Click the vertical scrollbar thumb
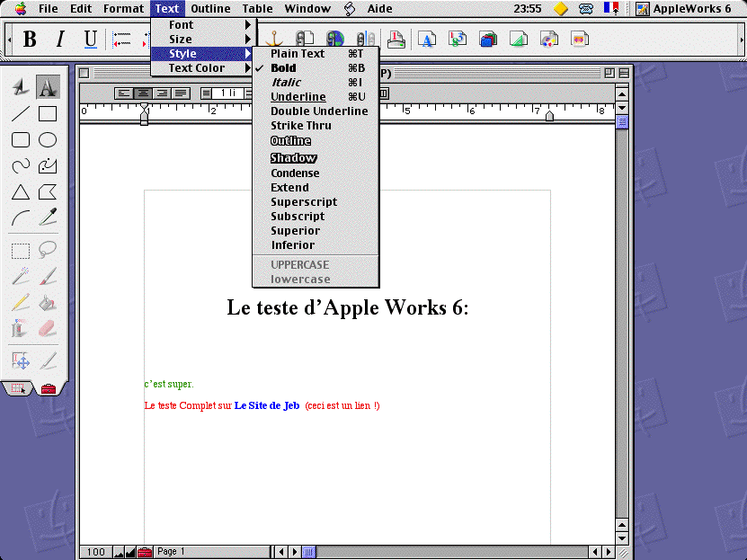Viewport: 747px width, 560px height. (x=622, y=122)
